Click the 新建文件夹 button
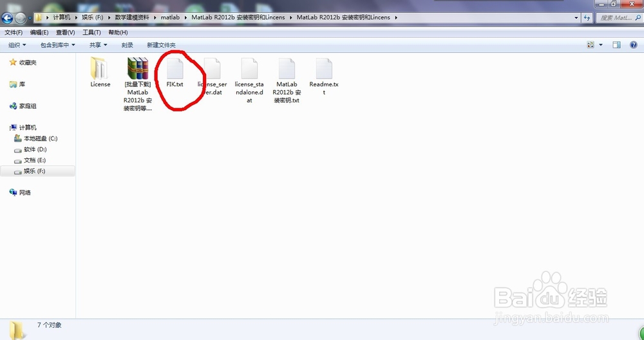644x340 pixels. pyautogui.click(x=161, y=45)
